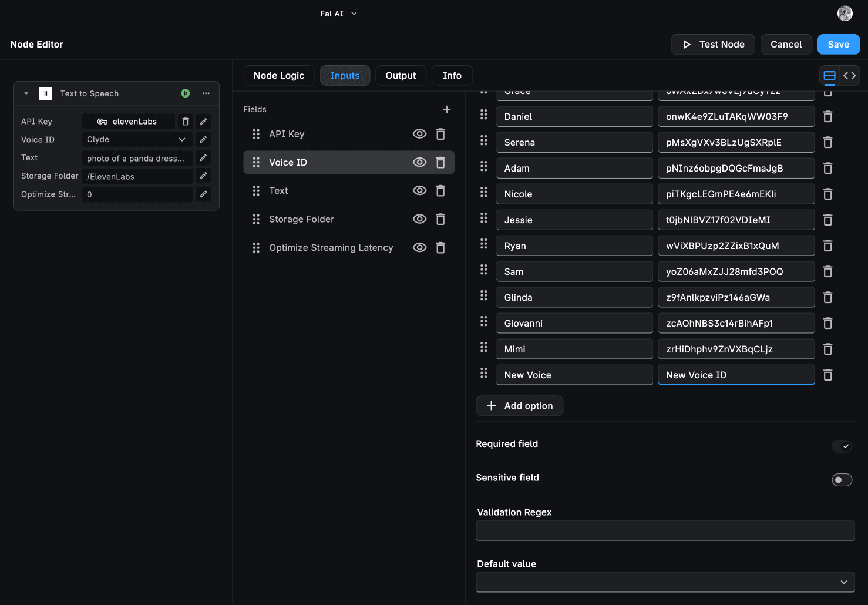The width and height of the screenshot is (868, 605).
Task: Expand the Default value dropdown
Action: pos(665,582)
